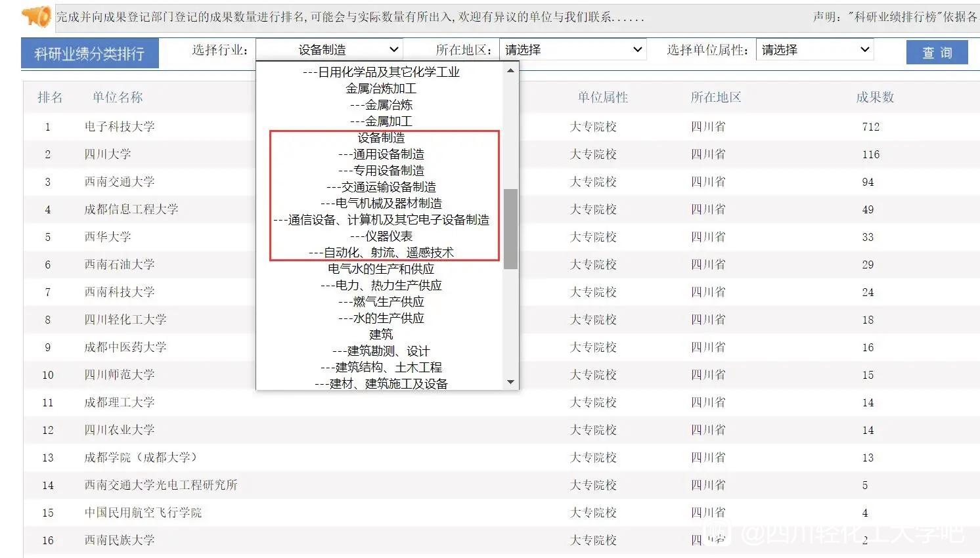Click 四川轻化工大学 entry
Viewport: 980px width, 558px height.
(x=125, y=320)
